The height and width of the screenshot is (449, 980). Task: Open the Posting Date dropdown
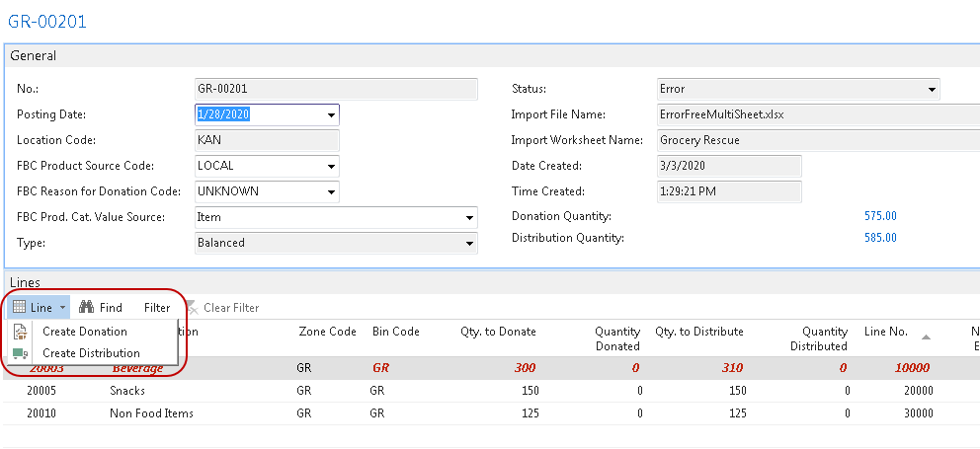pos(331,115)
